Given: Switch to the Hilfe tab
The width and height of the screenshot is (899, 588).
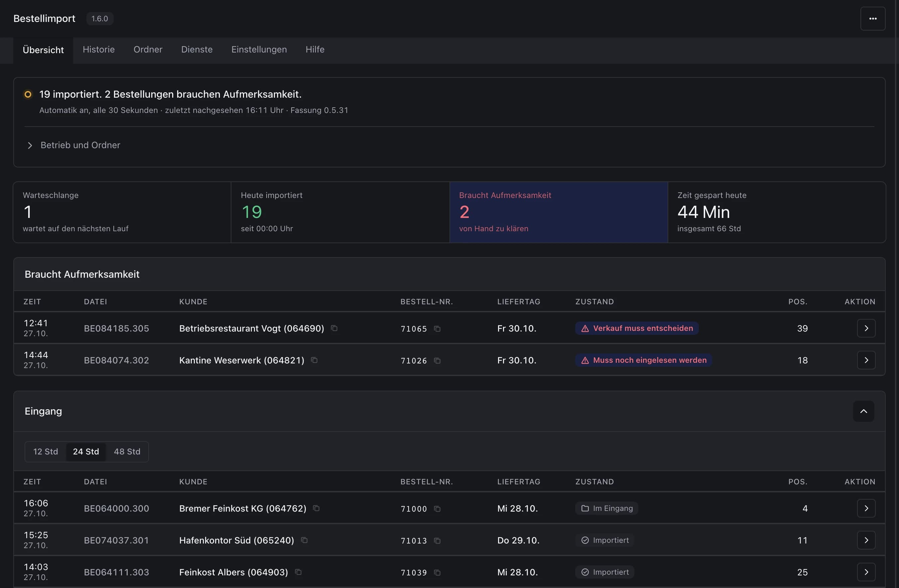Looking at the screenshot, I should 315,49.
